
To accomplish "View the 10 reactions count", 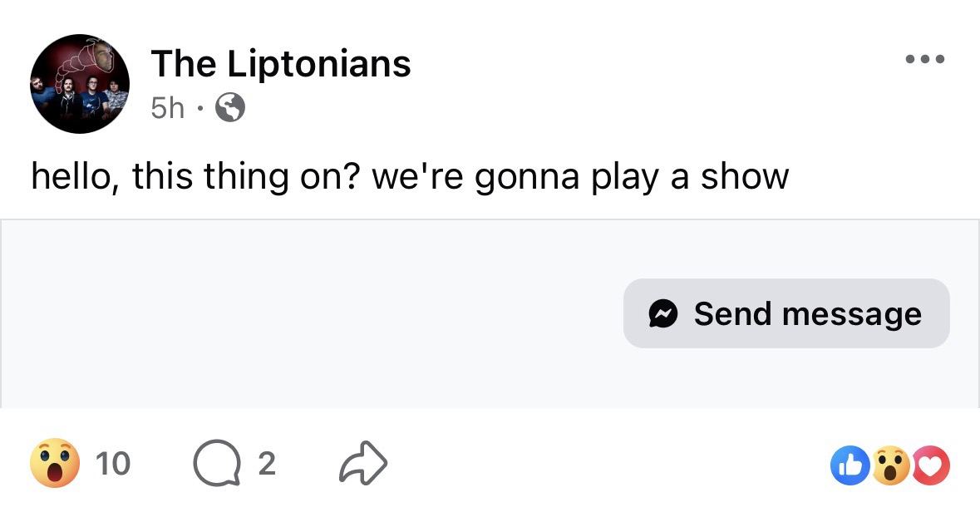I will coord(113,464).
